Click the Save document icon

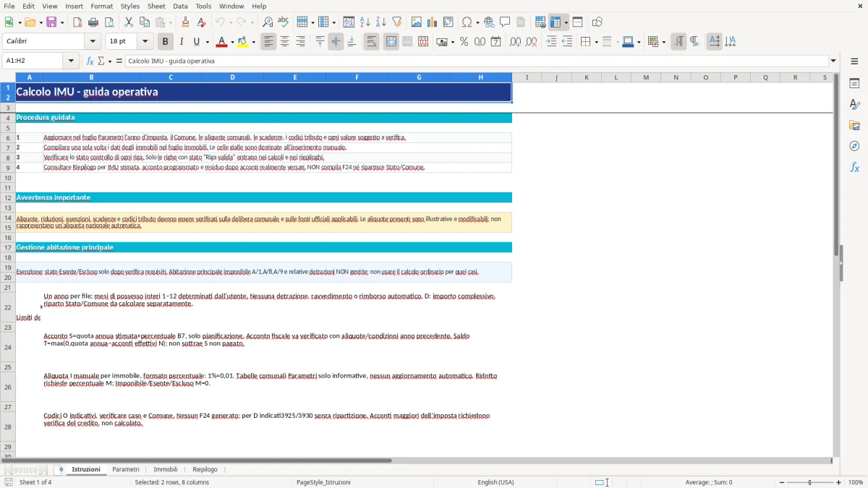click(51, 22)
